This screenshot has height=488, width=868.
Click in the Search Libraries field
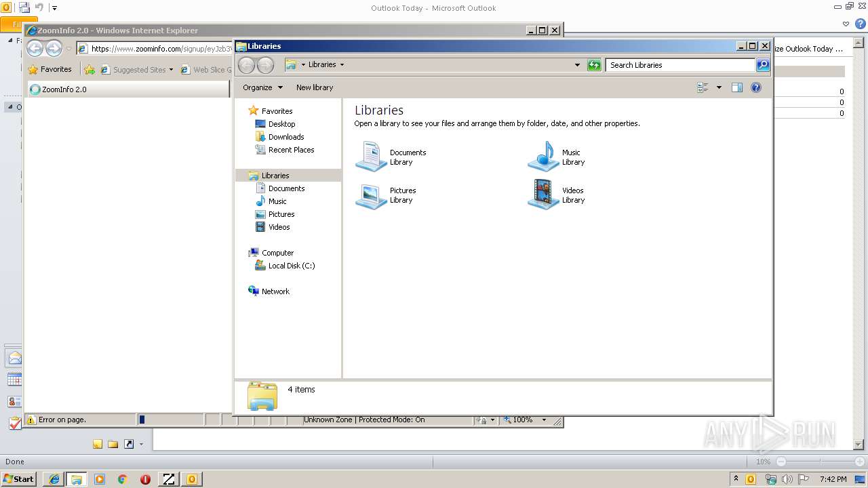(x=680, y=65)
